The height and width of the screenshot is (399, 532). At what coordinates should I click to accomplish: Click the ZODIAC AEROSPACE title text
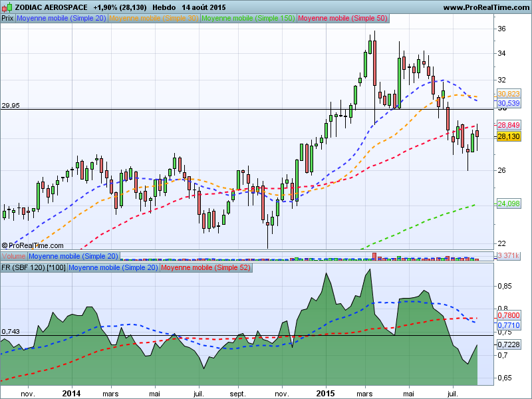click(x=51, y=7)
